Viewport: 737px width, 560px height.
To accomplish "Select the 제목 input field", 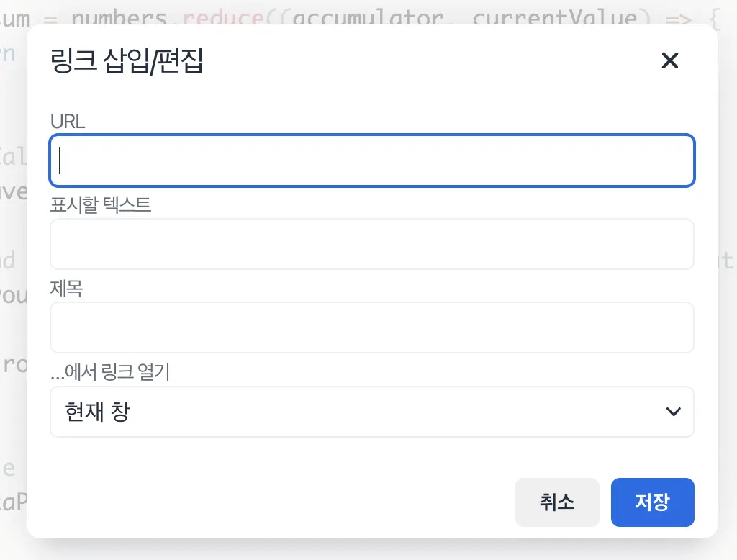I will 372,328.
